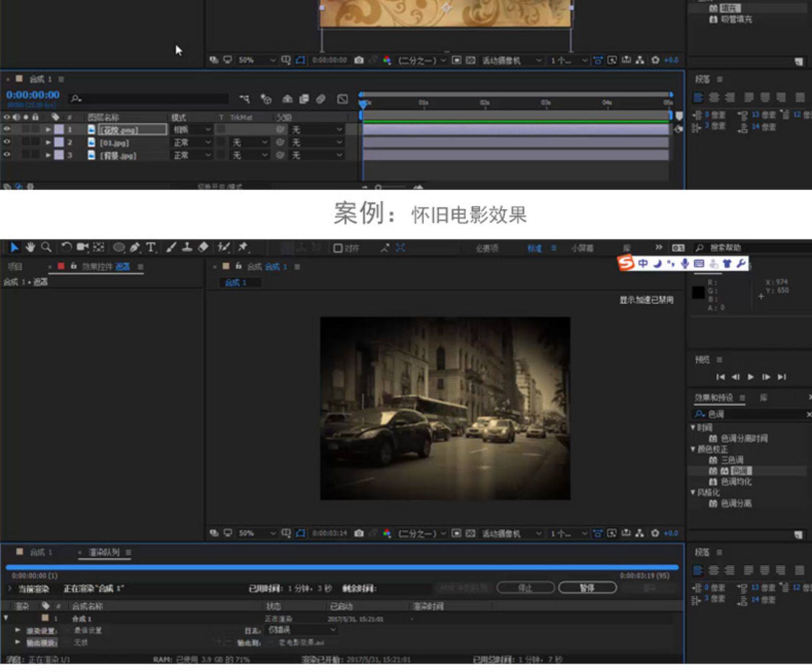Pick the Pen tool
This screenshot has width=812, height=672.
point(135,247)
